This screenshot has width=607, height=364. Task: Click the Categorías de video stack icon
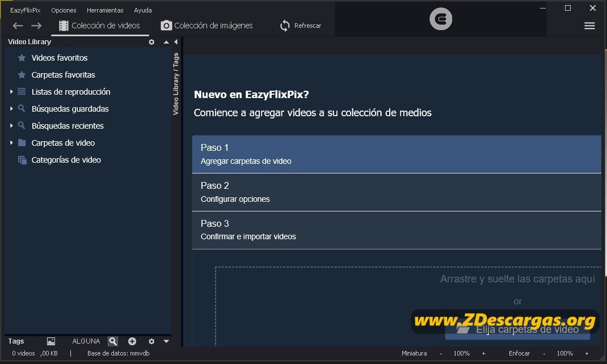coord(22,160)
